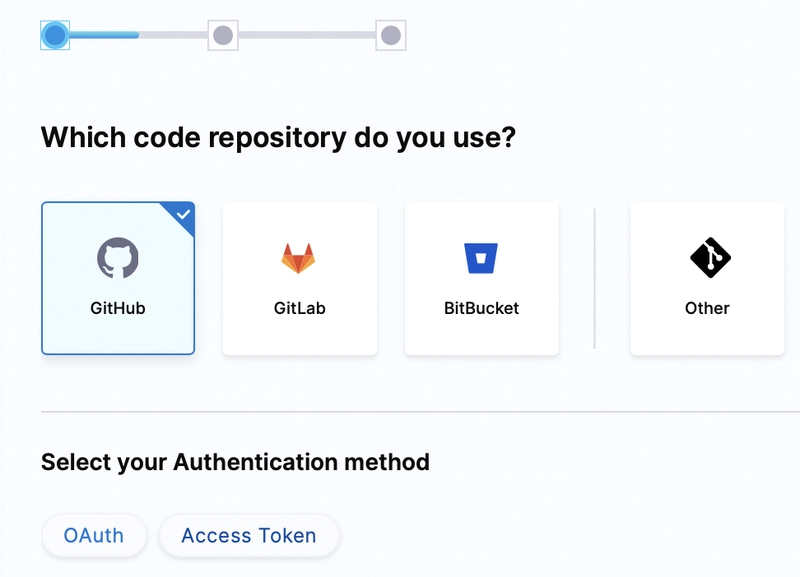800x577 pixels.
Task: Jump to the third wizard step
Action: coord(390,37)
